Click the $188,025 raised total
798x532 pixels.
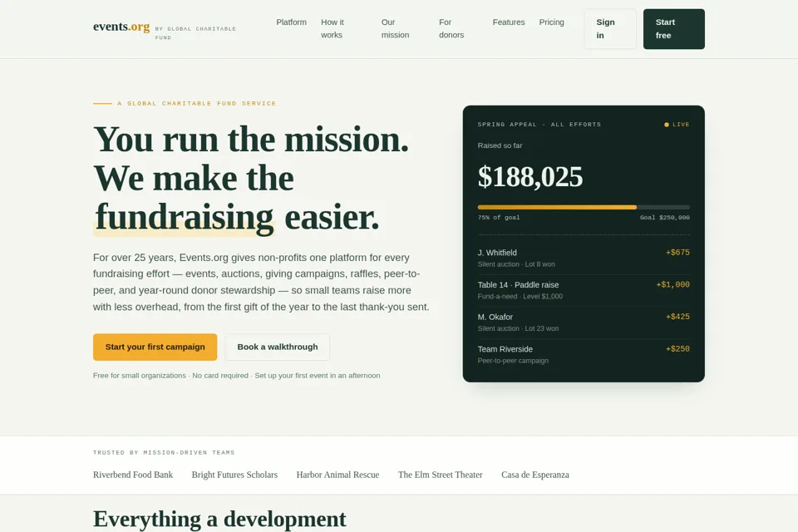(530, 177)
